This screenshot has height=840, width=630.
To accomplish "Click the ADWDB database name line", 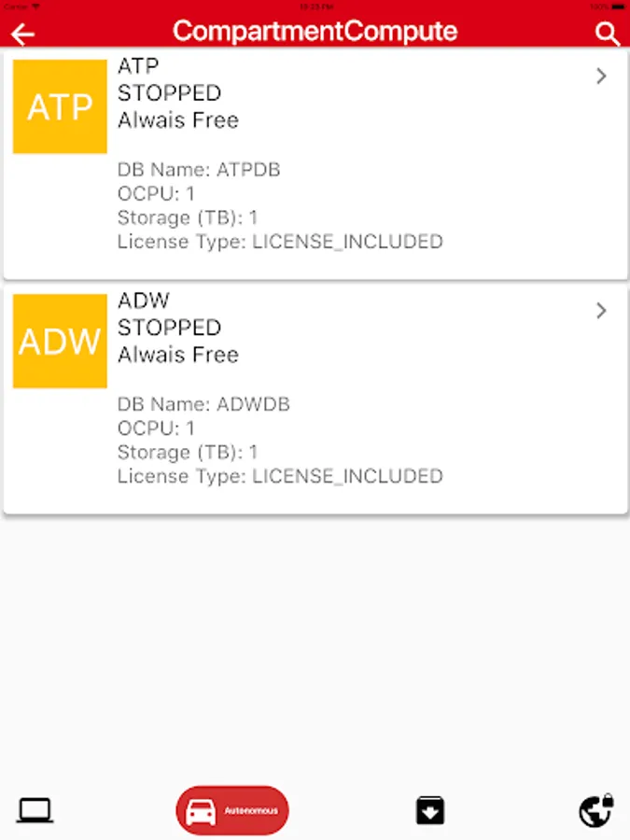I will click(x=203, y=404).
